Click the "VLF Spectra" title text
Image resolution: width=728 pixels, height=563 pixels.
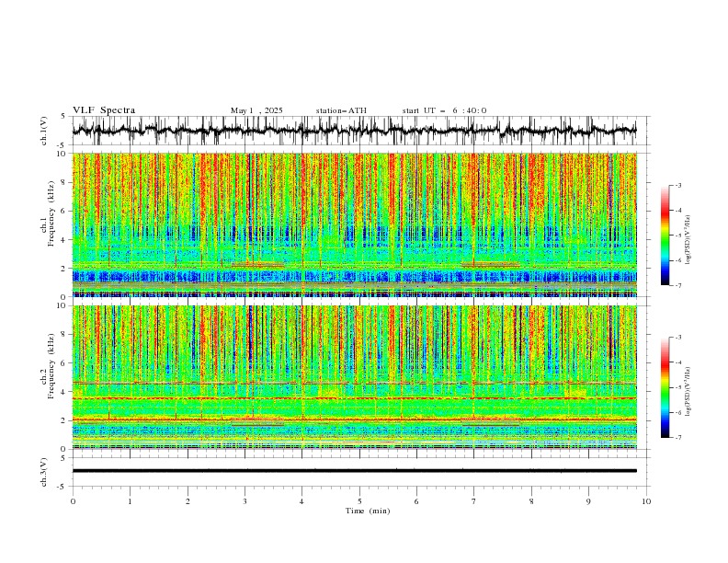tap(104, 110)
